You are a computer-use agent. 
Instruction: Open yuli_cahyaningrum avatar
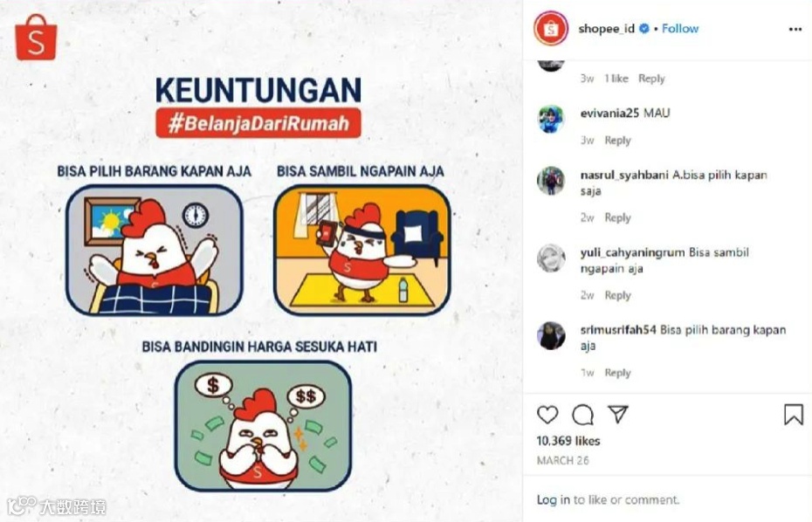(x=551, y=258)
